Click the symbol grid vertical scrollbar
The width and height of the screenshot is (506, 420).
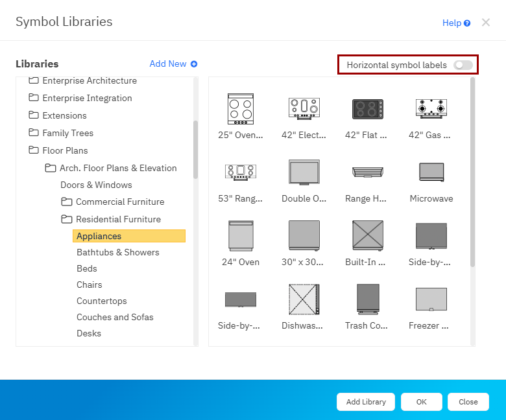472,172
